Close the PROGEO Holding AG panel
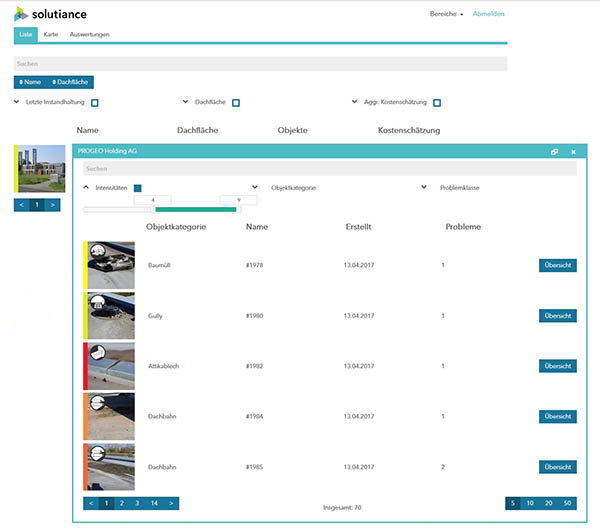The height and width of the screenshot is (531, 600). 573,152
